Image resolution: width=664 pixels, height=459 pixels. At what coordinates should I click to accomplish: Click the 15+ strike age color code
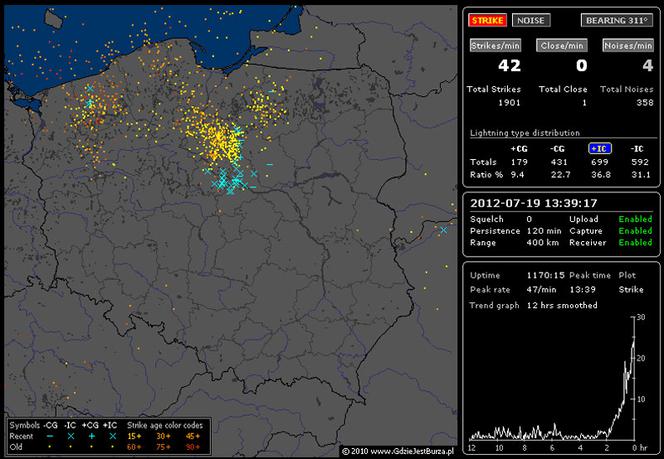(134, 436)
